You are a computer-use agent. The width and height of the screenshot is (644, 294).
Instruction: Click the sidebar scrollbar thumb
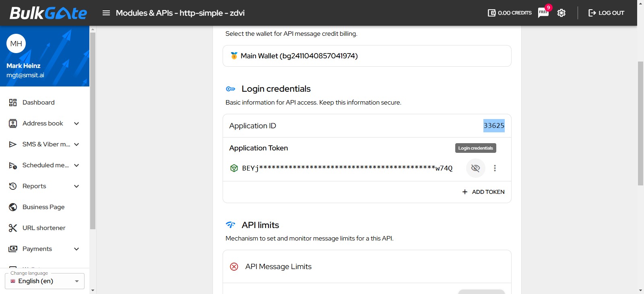(93, 131)
